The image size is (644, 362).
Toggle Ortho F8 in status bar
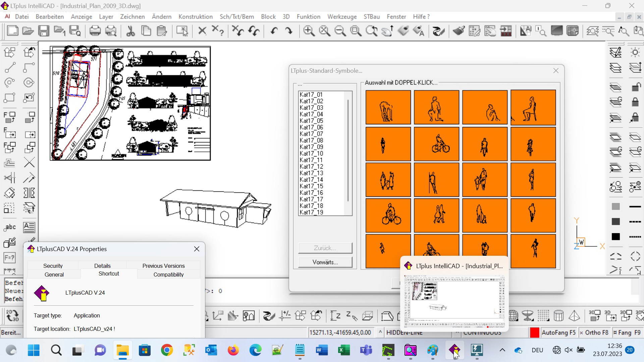594,333
